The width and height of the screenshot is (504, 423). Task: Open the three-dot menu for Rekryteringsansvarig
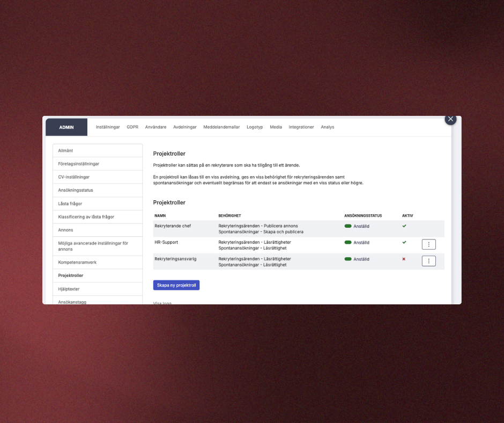428,261
